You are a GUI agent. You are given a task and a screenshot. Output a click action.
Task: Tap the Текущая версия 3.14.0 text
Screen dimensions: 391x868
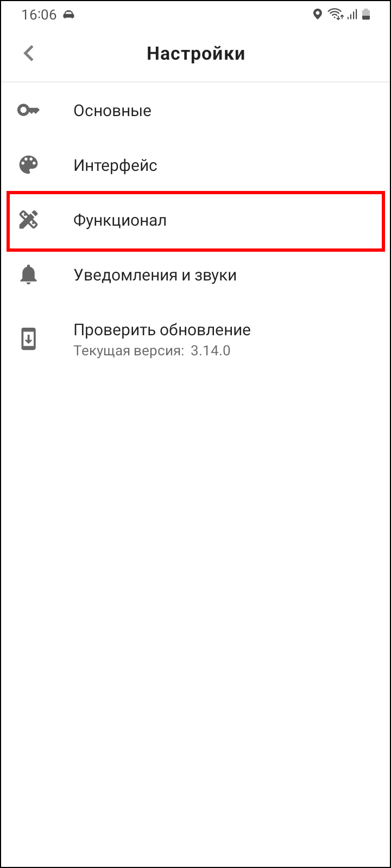(152, 350)
